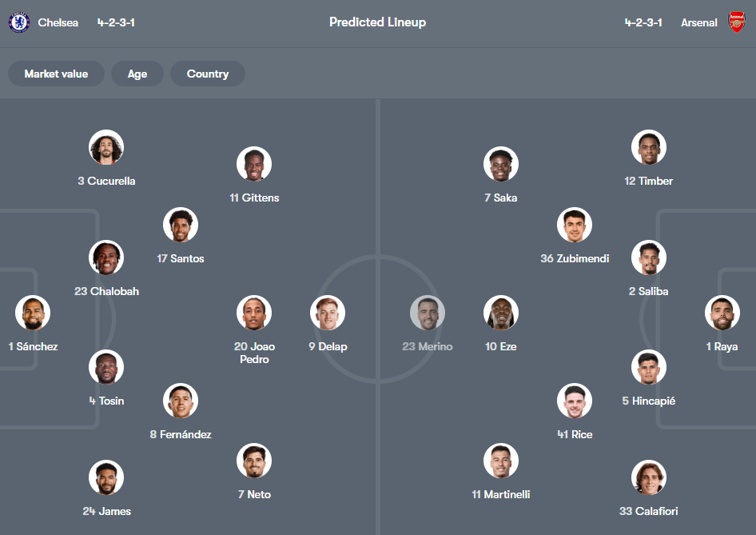
Task: Click the Arsenal club crest
Action: click(x=737, y=22)
